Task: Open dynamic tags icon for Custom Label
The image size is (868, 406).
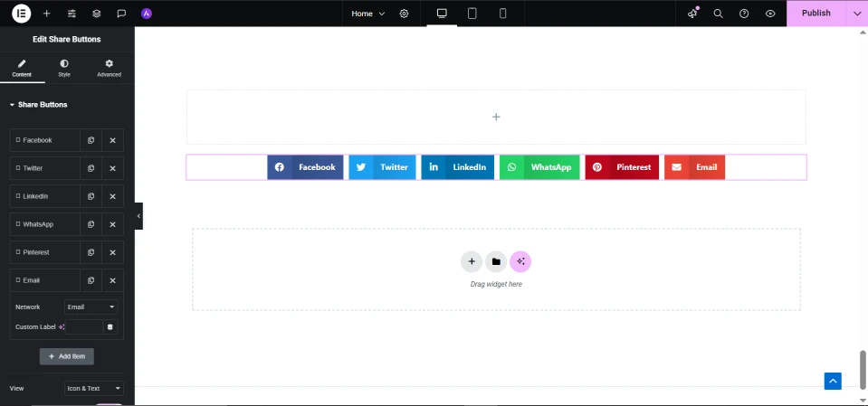Action: tap(110, 327)
